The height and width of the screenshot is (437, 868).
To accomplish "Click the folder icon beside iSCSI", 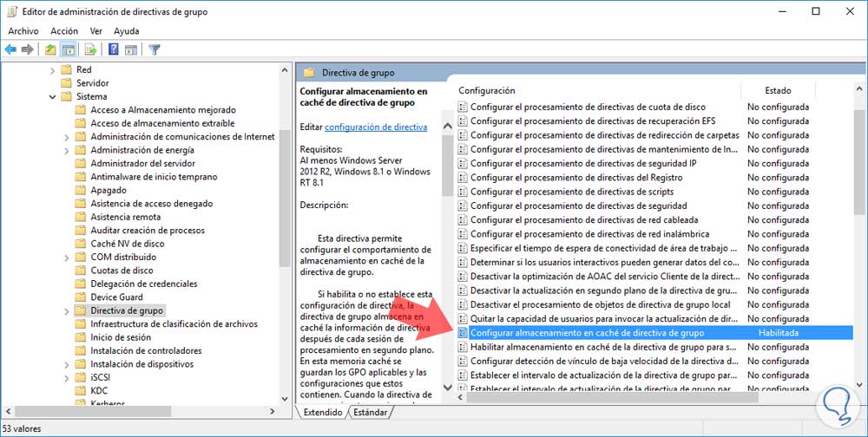I will point(81,377).
